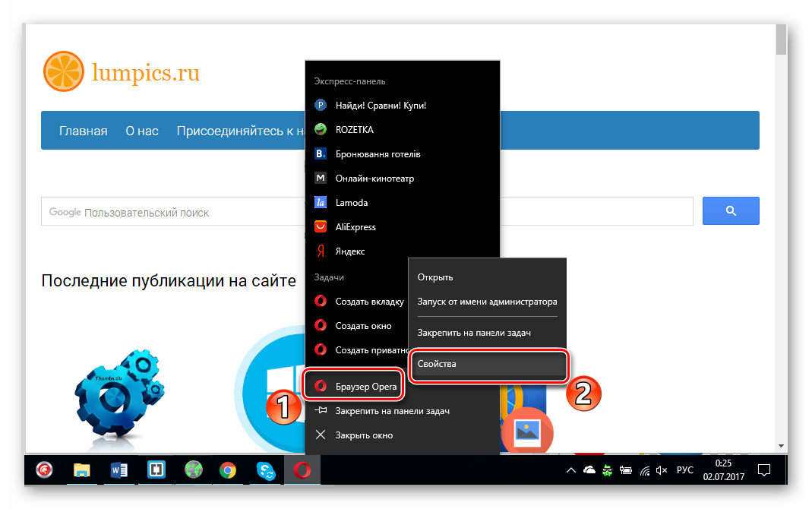The image size is (812, 509).
Task: Open Skype from the taskbar
Action: coord(265,470)
